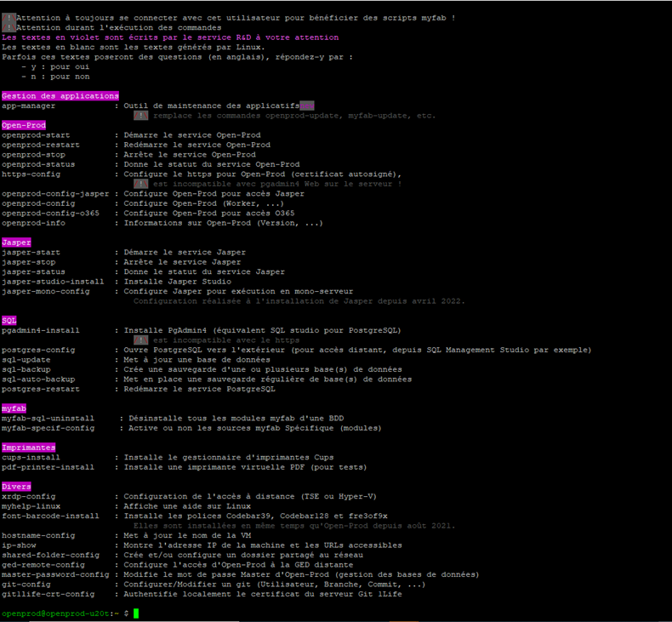Viewport: 672px width, 622px height.
Task: Select the 'openprod-config-jasper' command name
Action: 55,194
